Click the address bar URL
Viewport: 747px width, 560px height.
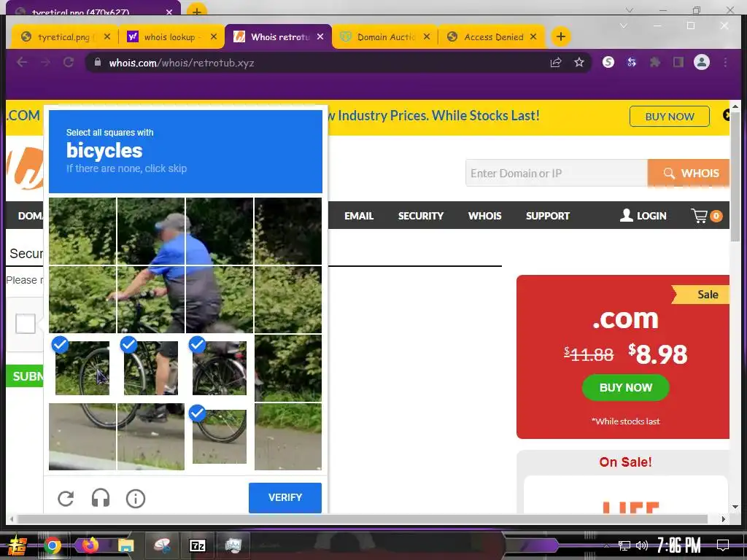pos(182,63)
